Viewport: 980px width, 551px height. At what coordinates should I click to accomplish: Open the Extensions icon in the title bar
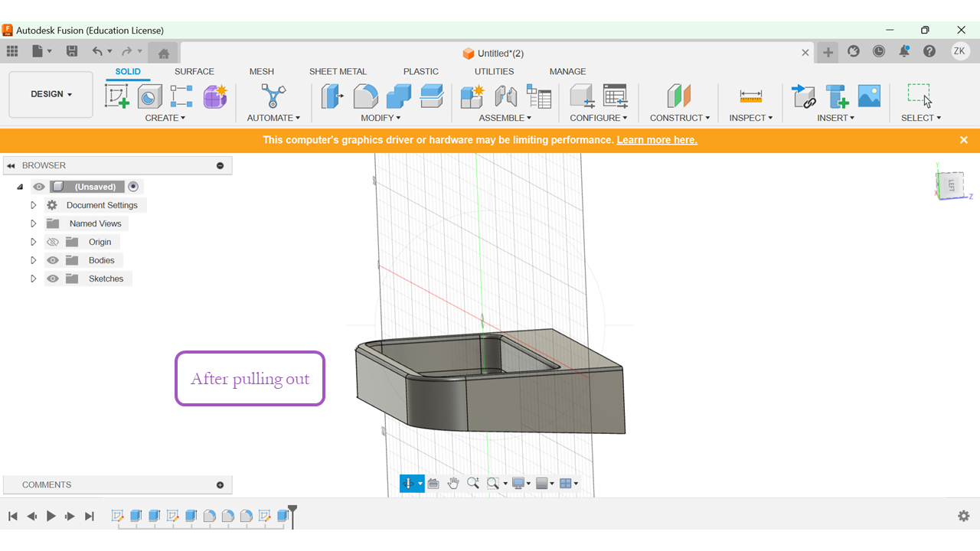[854, 51]
